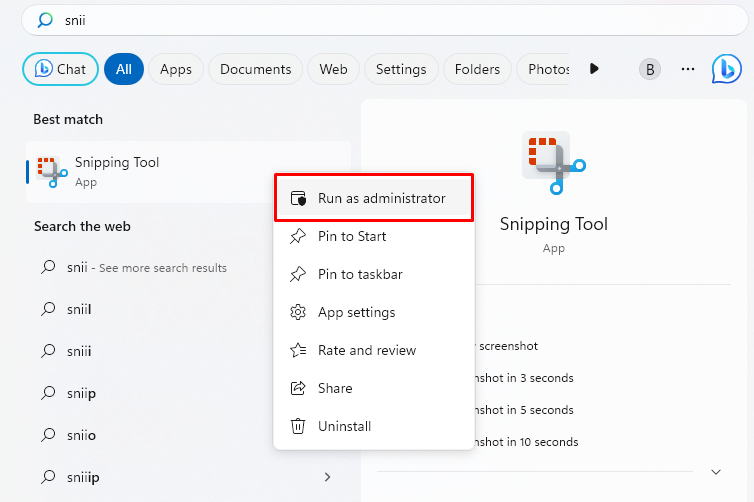
Task: Open the three-dot more options menu
Action: pos(687,69)
